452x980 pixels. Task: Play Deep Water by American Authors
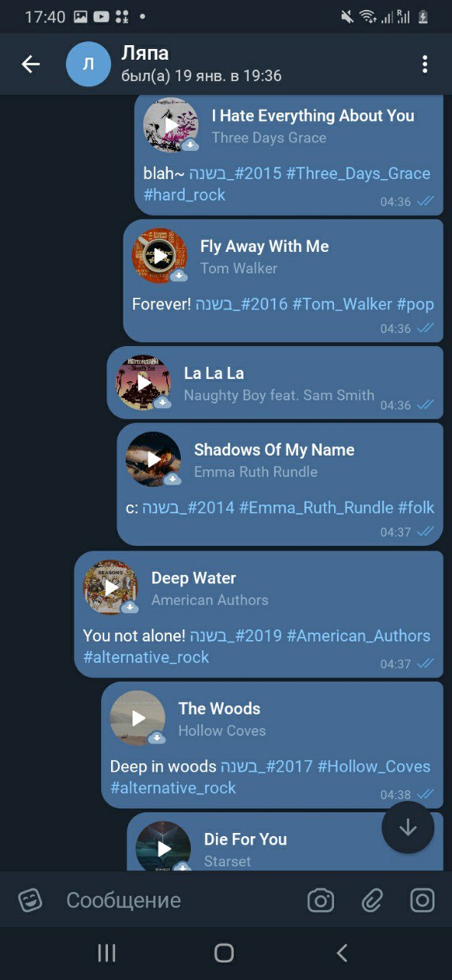[110, 587]
